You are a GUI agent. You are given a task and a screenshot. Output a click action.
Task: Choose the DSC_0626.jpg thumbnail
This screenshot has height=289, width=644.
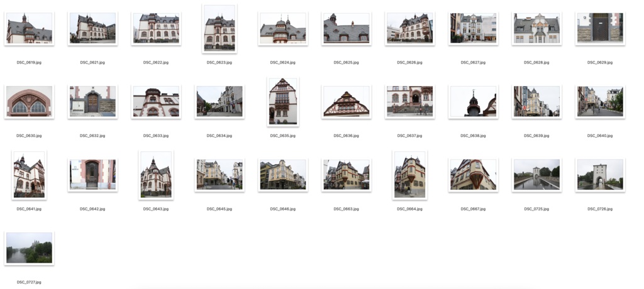click(x=409, y=28)
